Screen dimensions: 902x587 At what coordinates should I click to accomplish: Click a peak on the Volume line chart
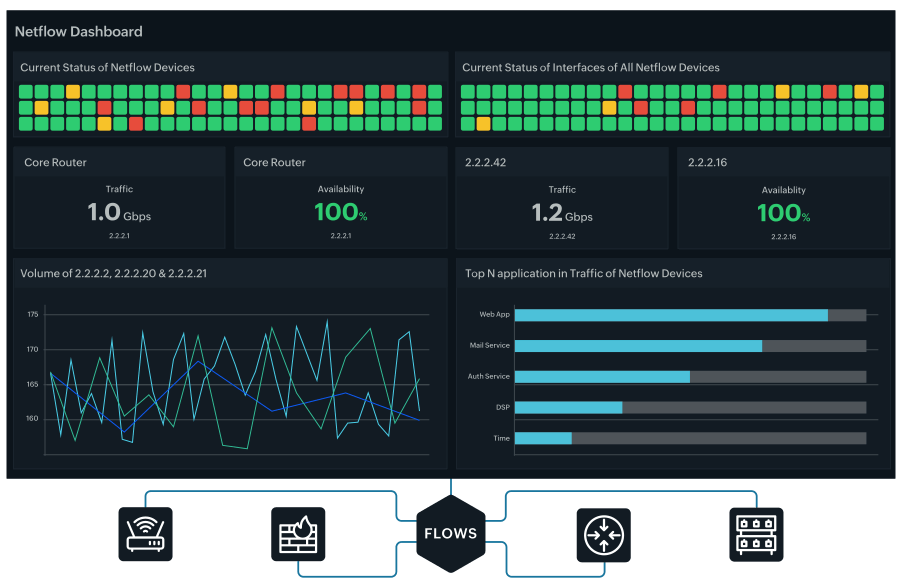pos(327,319)
